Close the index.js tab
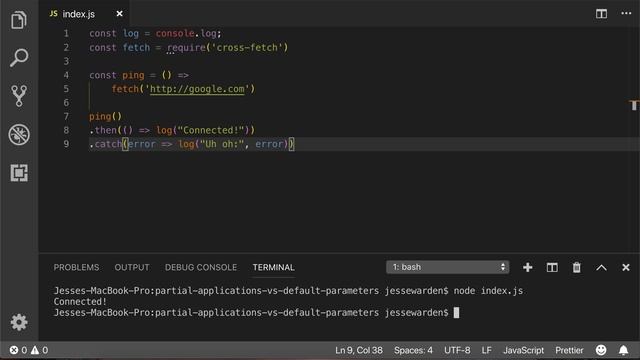Viewport: 640px width, 360px height. (x=119, y=14)
